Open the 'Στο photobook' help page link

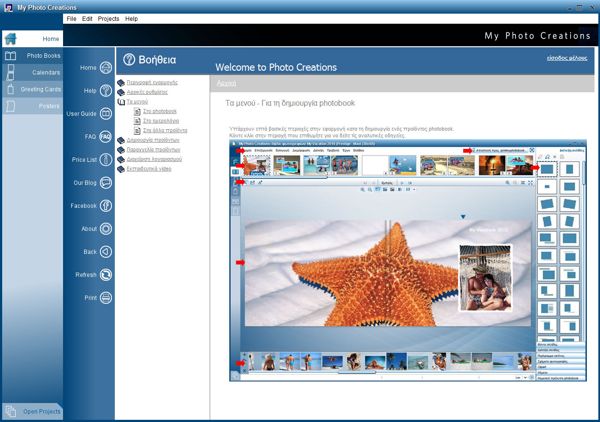pyautogui.click(x=156, y=112)
